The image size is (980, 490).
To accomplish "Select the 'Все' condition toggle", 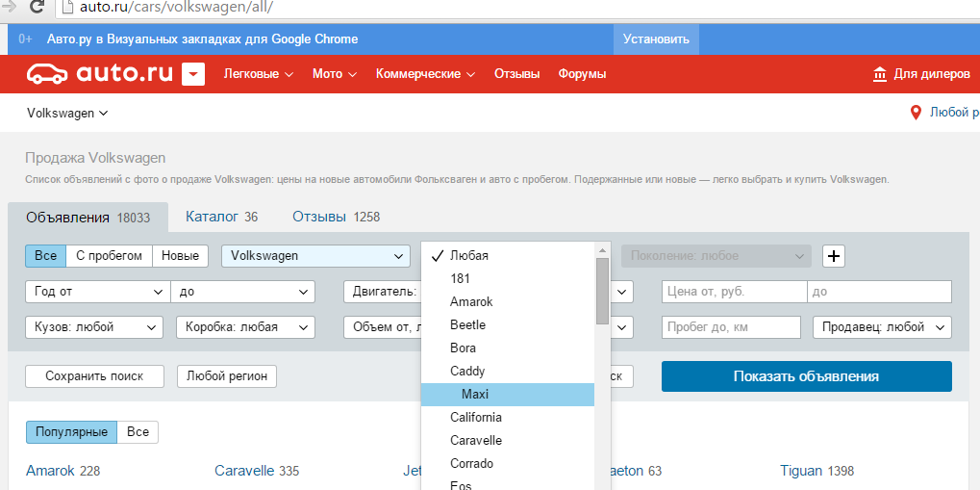I will click(45, 256).
